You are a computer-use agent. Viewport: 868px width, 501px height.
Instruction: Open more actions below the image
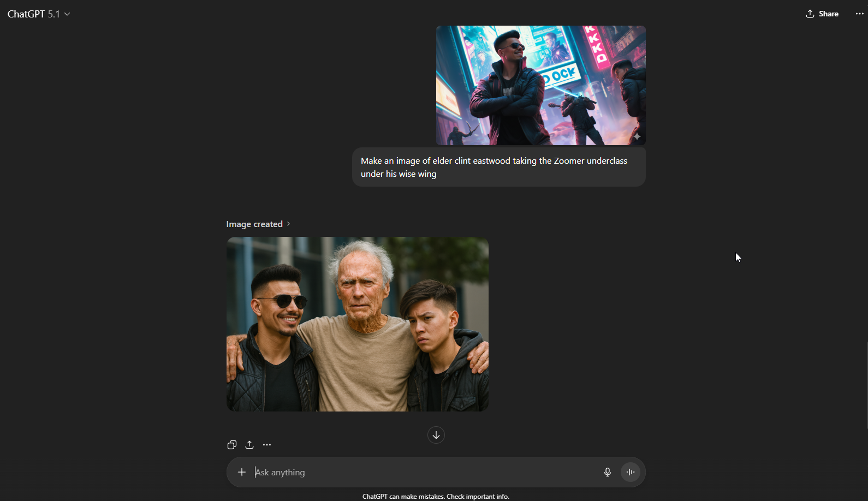pos(267,445)
